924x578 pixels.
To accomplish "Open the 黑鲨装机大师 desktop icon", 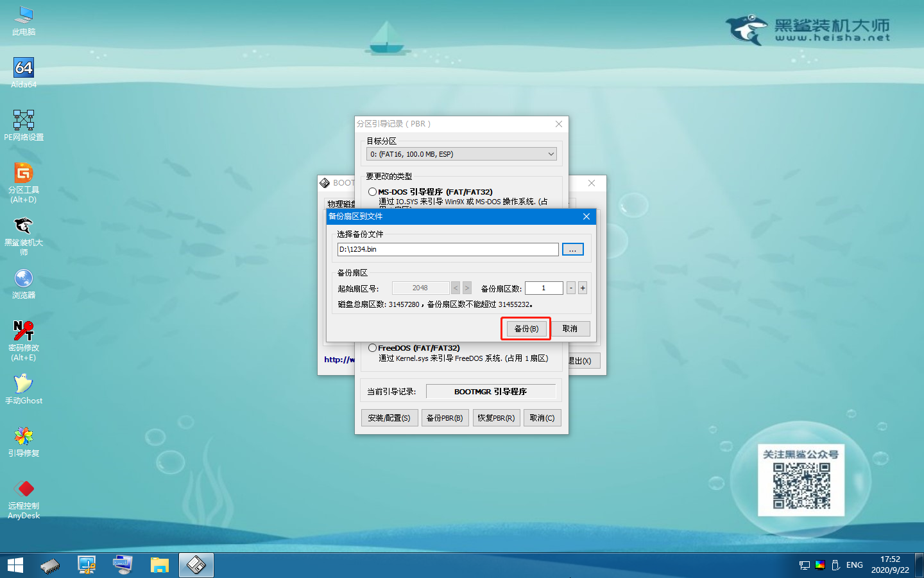I will (x=24, y=235).
